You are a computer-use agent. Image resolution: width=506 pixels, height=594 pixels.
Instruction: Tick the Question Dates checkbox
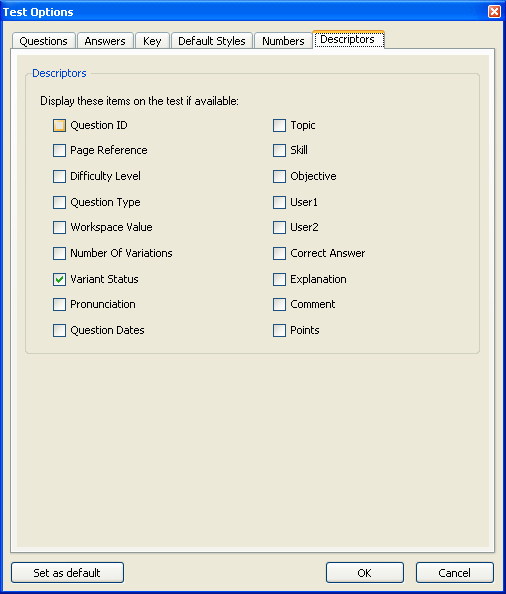59,330
